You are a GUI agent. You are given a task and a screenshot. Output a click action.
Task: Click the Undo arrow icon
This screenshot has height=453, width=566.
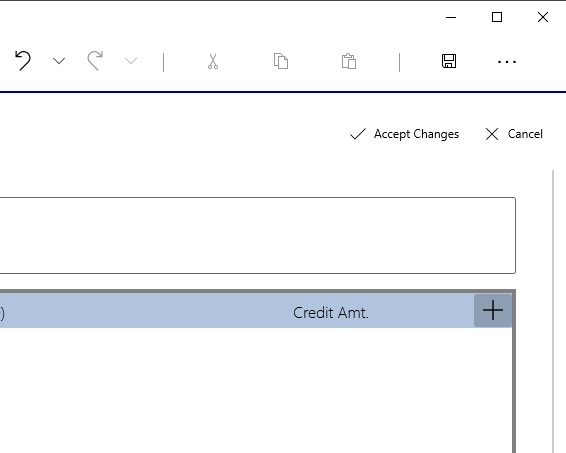pos(23,61)
